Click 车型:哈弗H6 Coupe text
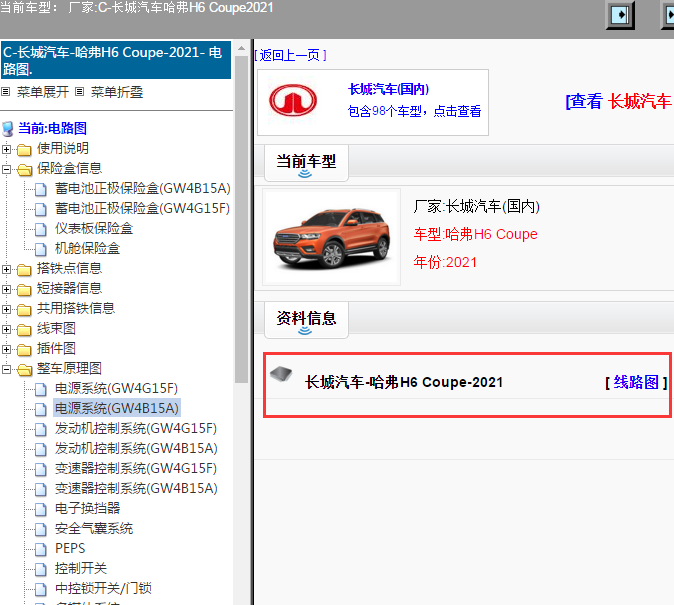Image resolution: width=674 pixels, height=605 pixels. coord(475,234)
